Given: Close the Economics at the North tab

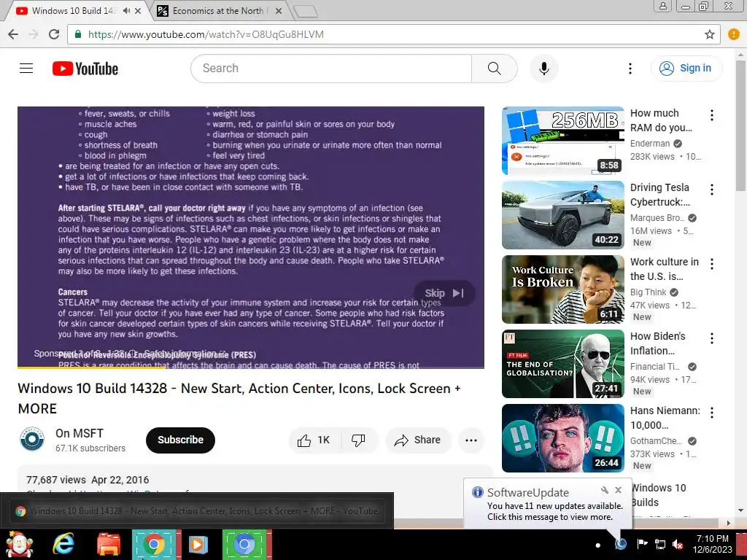Looking at the screenshot, I should click(279, 10).
